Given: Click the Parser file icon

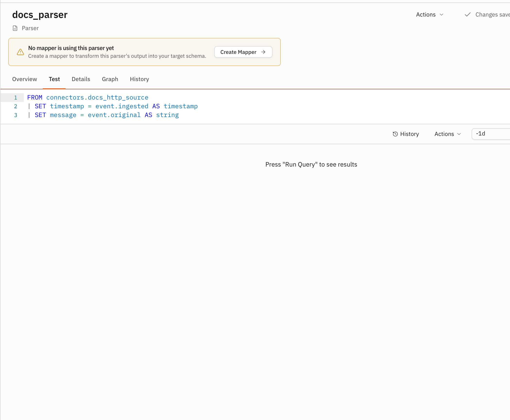Looking at the screenshot, I should click(15, 28).
